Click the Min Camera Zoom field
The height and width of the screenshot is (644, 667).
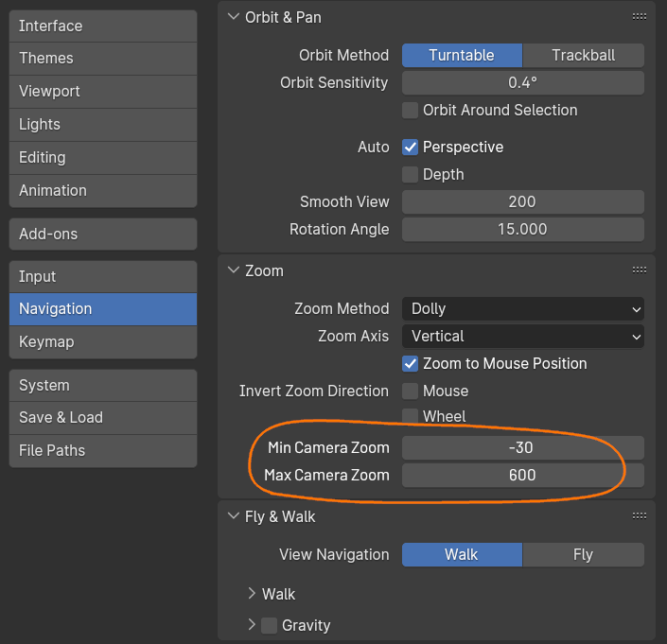tap(523, 447)
